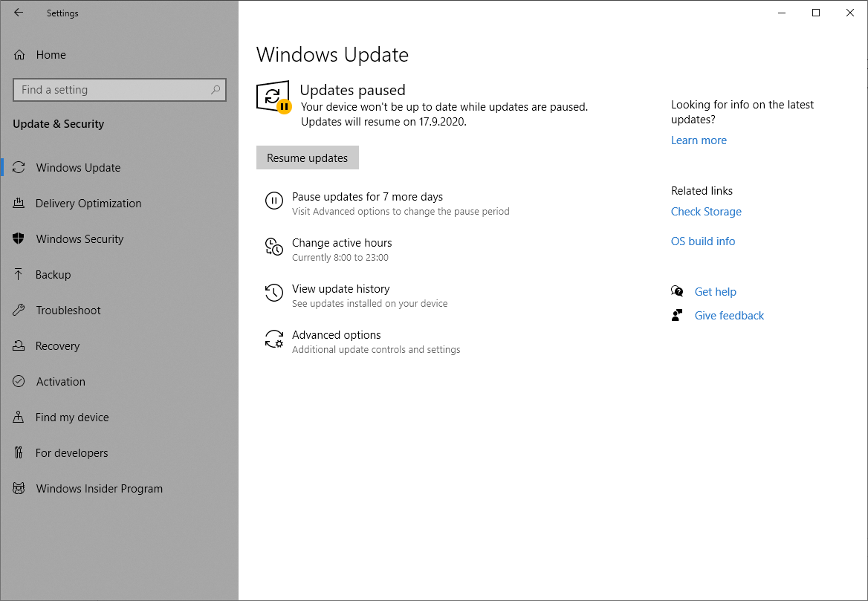Open the Check Storage link
The height and width of the screenshot is (601, 868).
click(x=706, y=212)
